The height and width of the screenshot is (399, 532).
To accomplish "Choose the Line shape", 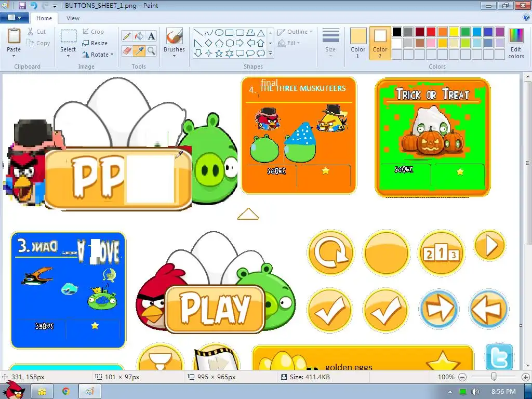I will pos(198,33).
